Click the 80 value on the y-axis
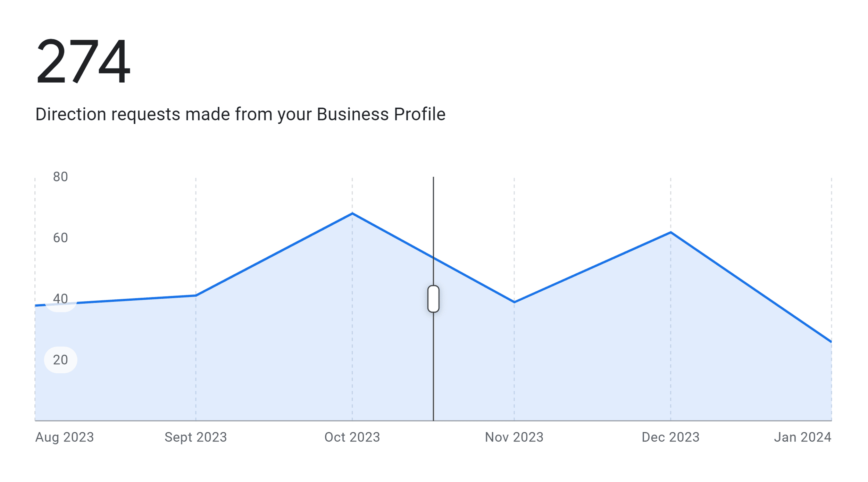868x482 pixels. click(60, 177)
